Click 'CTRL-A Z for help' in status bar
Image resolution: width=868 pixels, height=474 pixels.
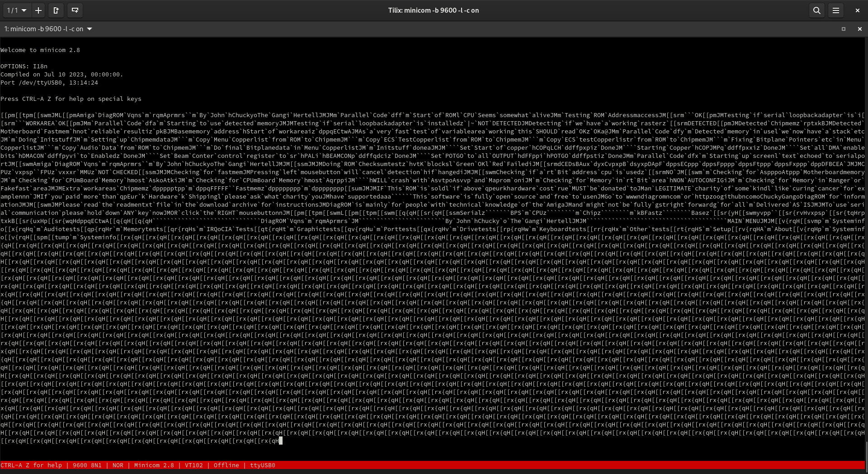31,465
